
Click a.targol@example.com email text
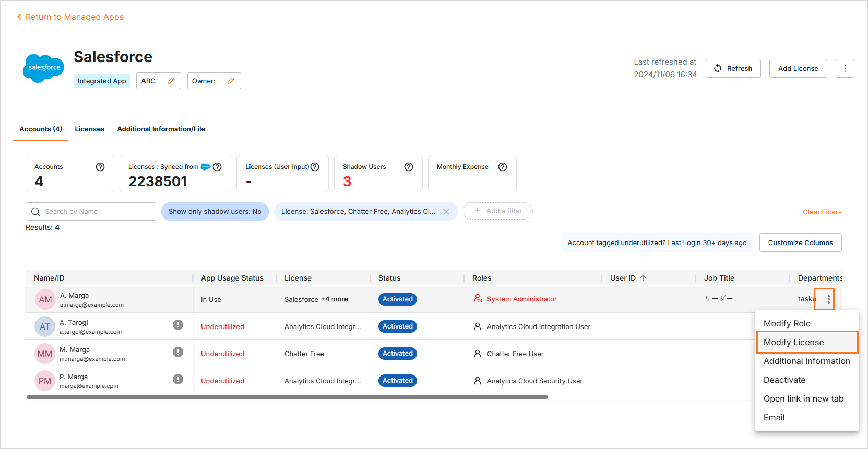[x=90, y=332]
